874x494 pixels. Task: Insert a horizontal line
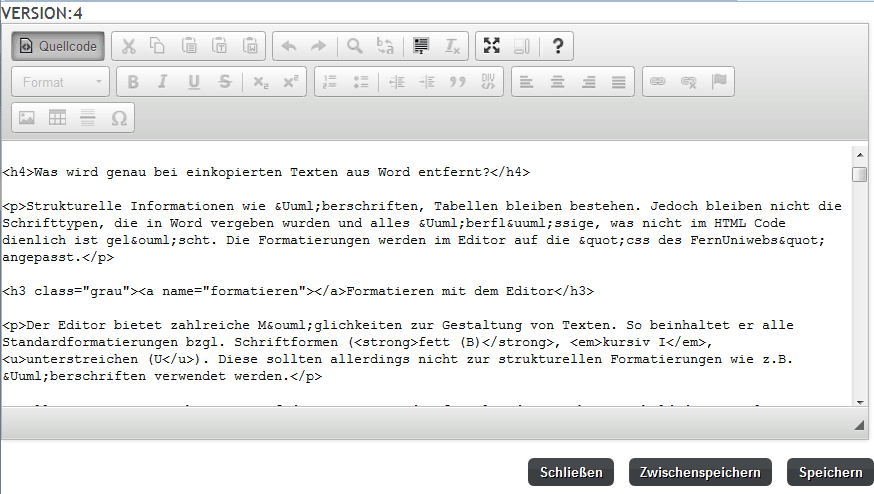(88, 118)
